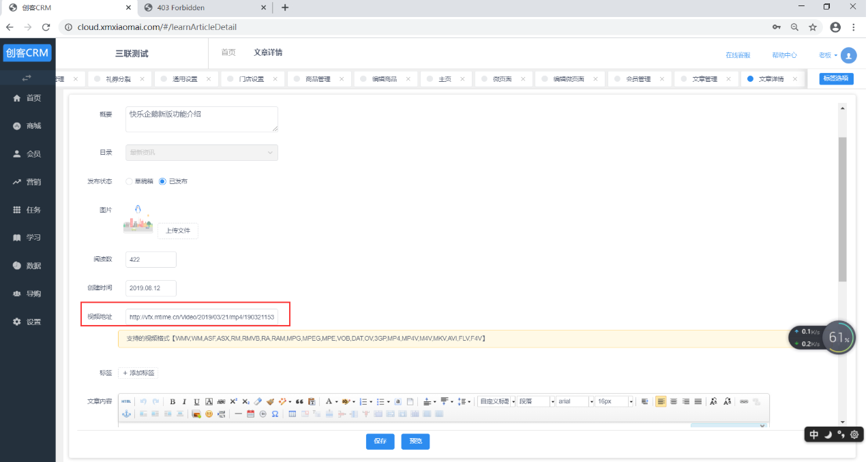Click the blue 保存 save button

pyautogui.click(x=380, y=442)
